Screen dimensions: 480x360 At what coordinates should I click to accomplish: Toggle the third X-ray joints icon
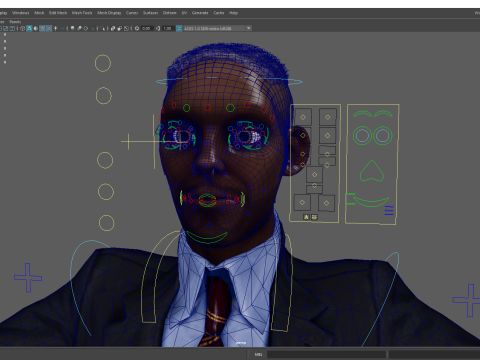pos(126,28)
